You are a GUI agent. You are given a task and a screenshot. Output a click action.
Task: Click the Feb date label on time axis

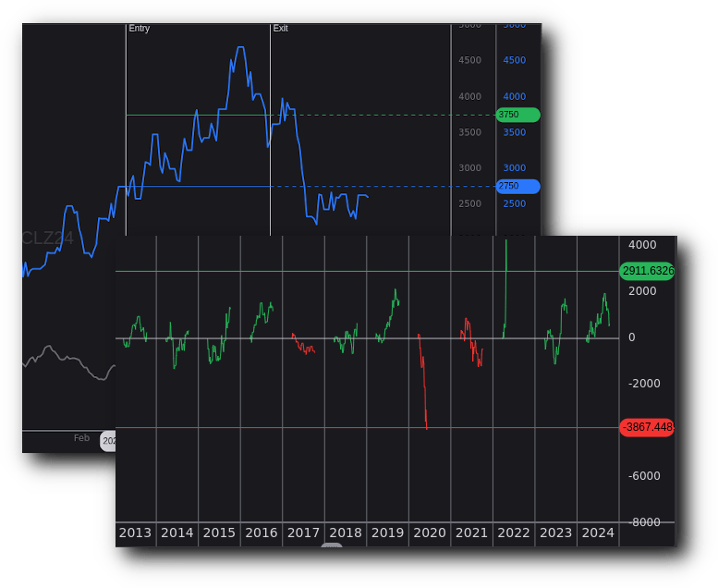[81, 438]
